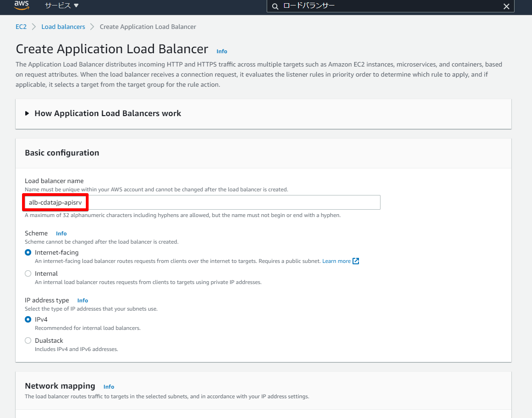This screenshot has width=532, height=418.
Task: Click the breadcrumb chevron after EC2
Action: tap(34, 27)
